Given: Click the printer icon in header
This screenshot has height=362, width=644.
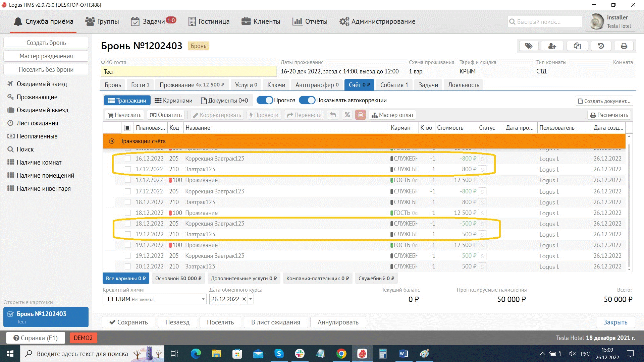Looking at the screenshot, I should click(624, 46).
